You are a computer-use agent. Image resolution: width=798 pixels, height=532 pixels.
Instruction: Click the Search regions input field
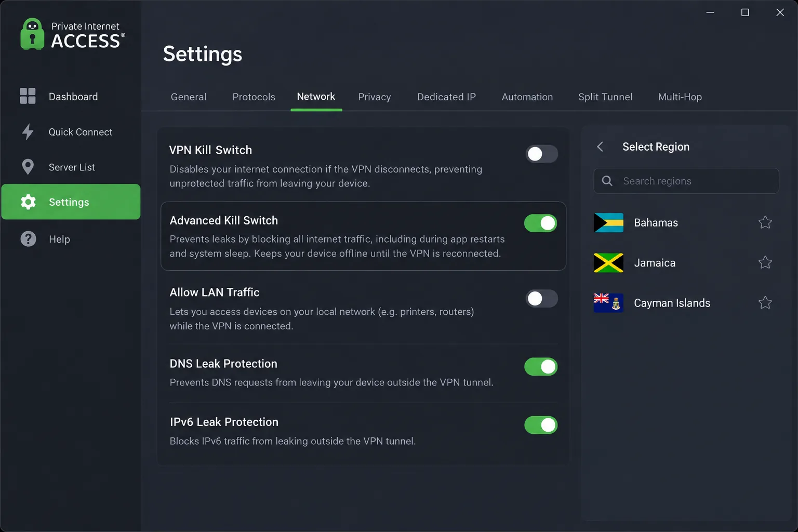pos(686,181)
